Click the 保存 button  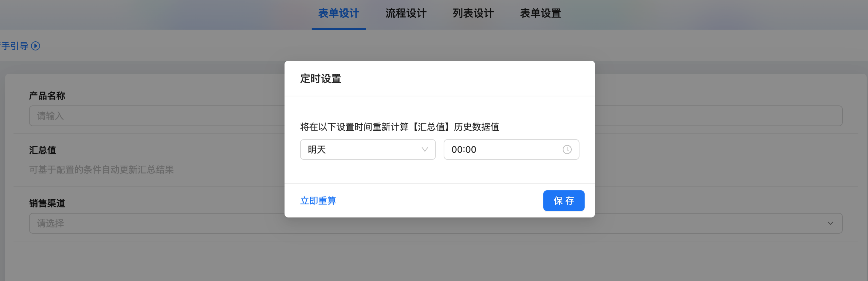(564, 201)
